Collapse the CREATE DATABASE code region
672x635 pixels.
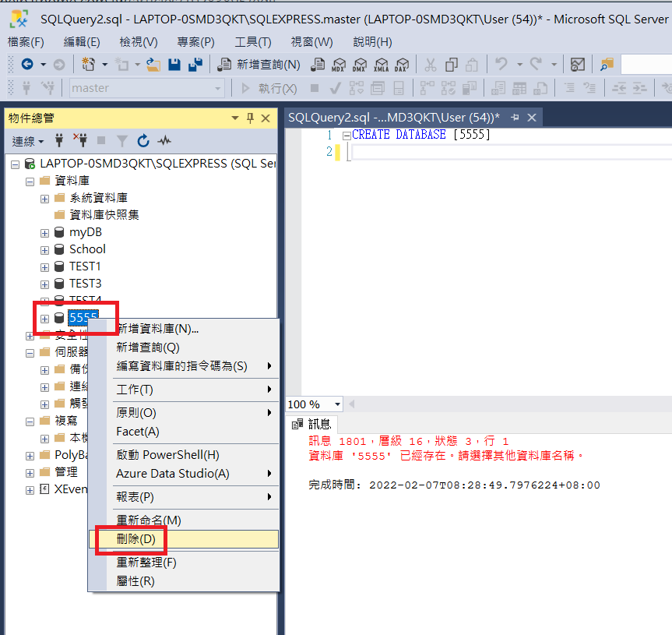pos(347,136)
